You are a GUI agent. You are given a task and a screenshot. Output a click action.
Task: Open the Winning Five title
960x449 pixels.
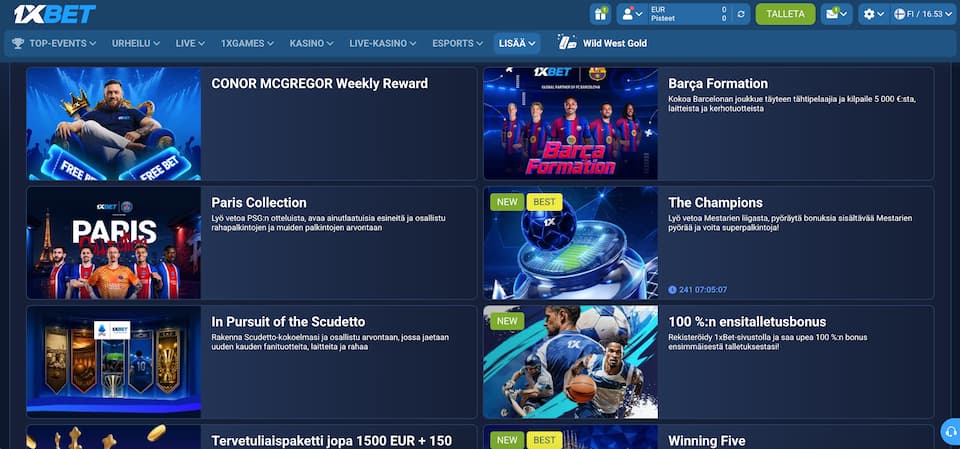(707, 441)
